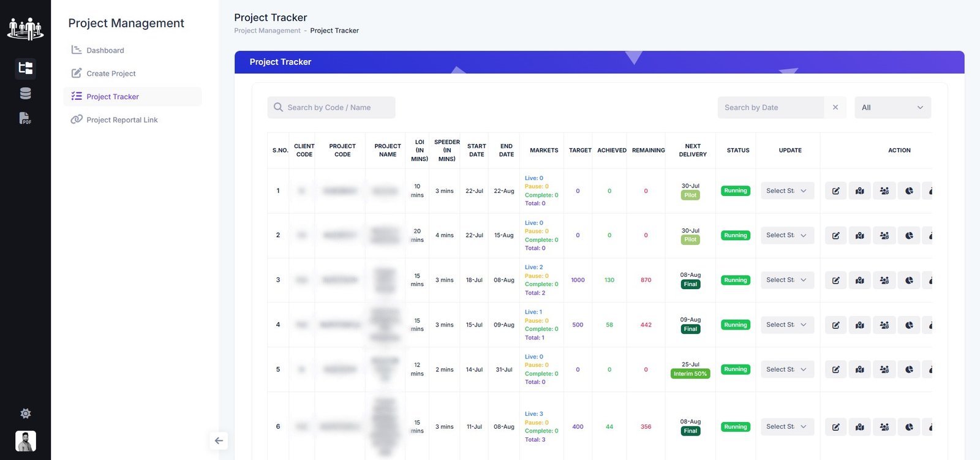Open the map location icon in row 3
Image resolution: width=980 pixels, height=460 pixels.
(x=860, y=281)
